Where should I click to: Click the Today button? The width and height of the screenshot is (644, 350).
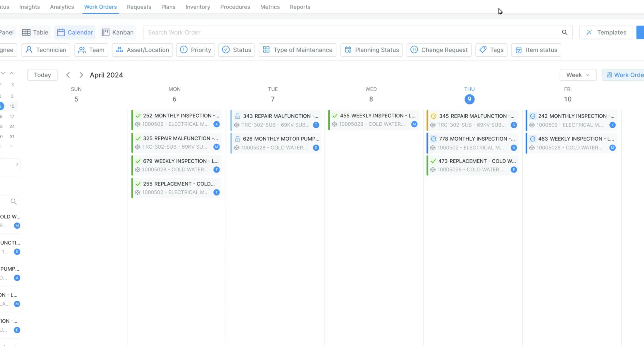coord(42,75)
